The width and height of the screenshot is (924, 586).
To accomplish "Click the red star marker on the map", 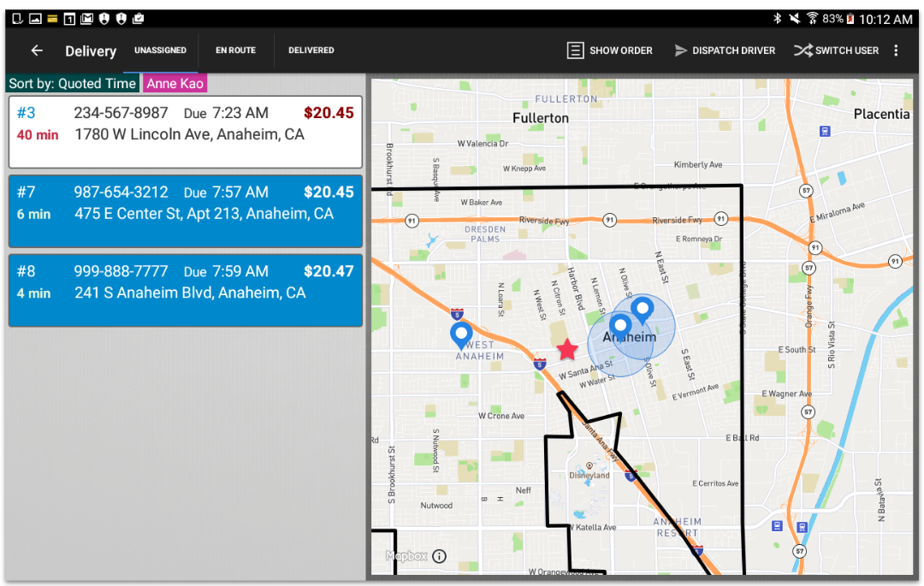I will pyautogui.click(x=567, y=349).
